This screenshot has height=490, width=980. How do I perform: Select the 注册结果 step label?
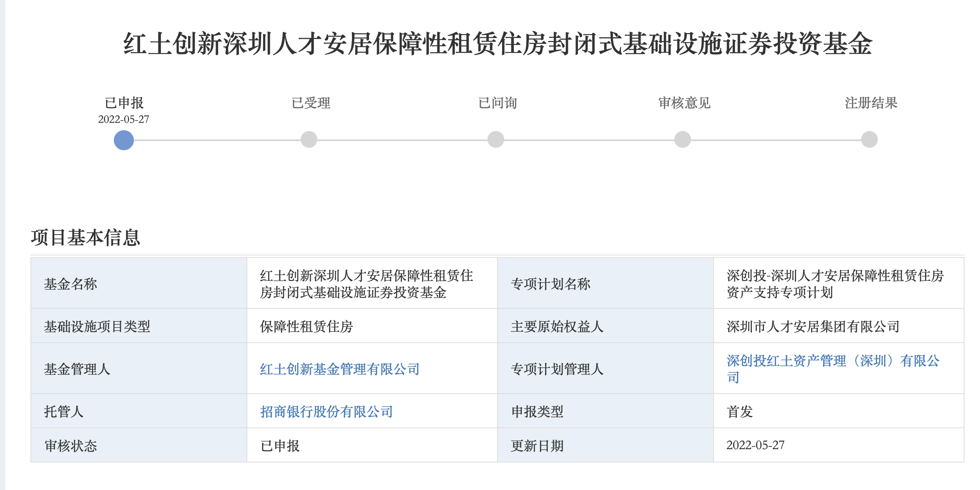tap(871, 103)
